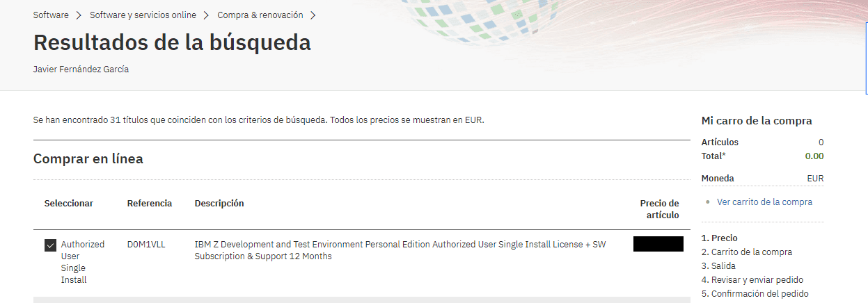Click the Descripción column header

219,204
